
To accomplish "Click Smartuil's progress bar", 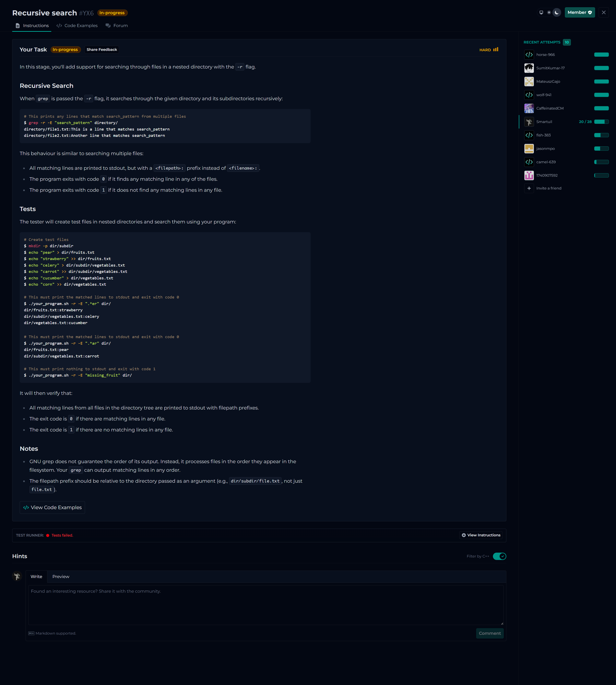I will (601, 122).
